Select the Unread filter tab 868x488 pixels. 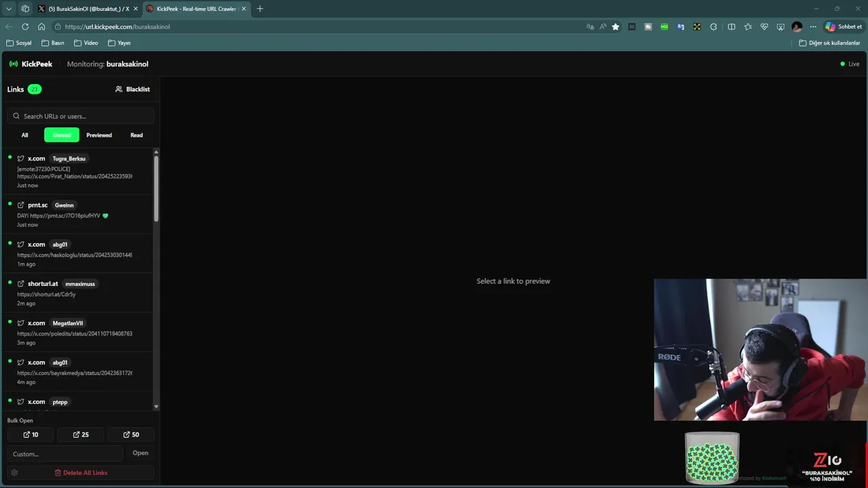click(62, 135)
